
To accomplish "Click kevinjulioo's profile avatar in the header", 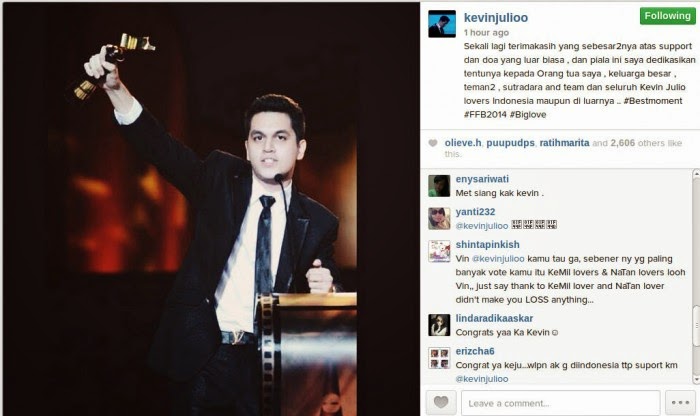I will click(x=442, y=24).
